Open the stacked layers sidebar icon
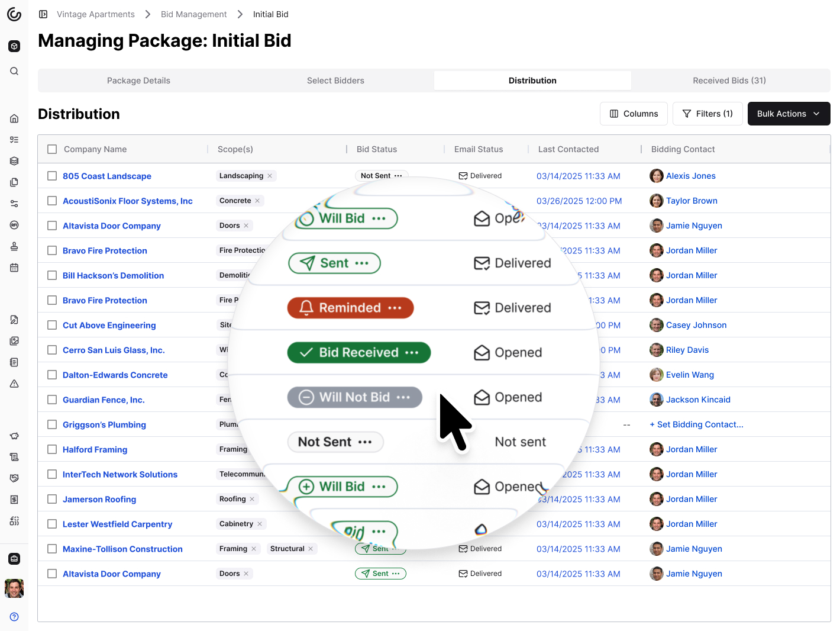The image size is (840, 631). pos(14,161)
